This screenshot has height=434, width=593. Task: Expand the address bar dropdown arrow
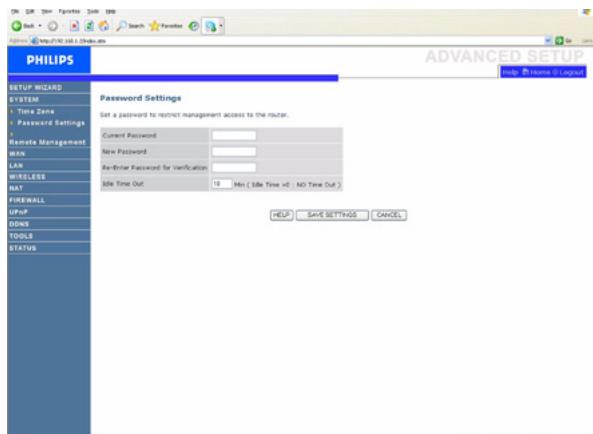tap(548, 40)
